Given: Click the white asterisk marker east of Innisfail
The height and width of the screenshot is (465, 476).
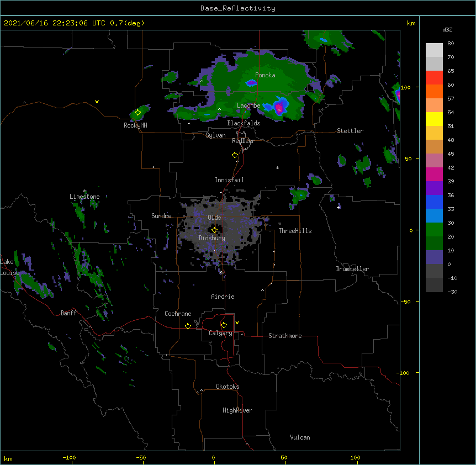Looking at the screenshot, I should 277,167.
